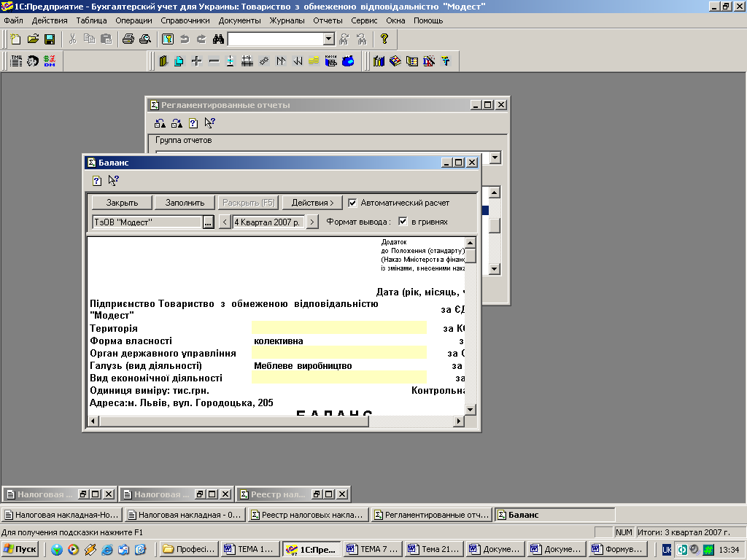Click the blue blob toolbar icon
The width and height of the screenshot is (747, 560).
pos(348,61)
